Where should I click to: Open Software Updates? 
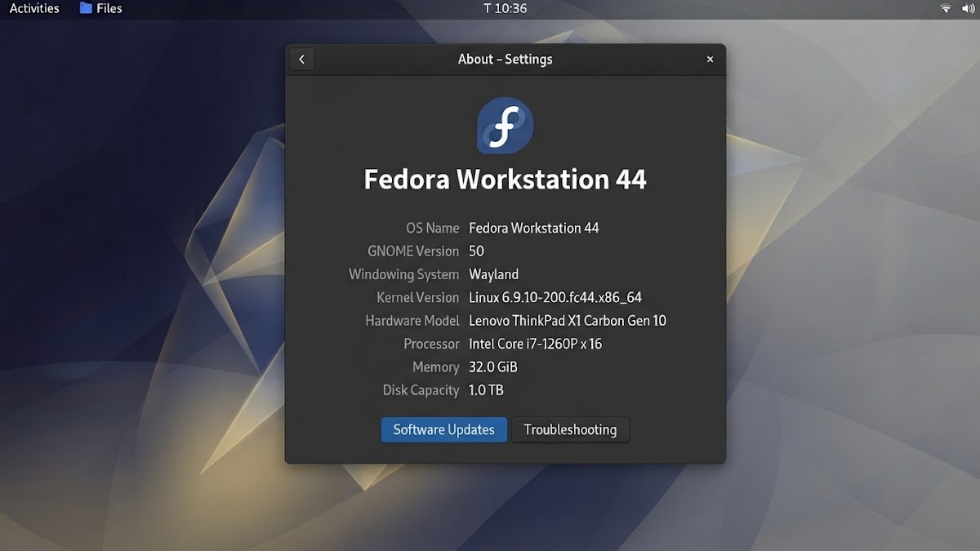coord(444,429)
